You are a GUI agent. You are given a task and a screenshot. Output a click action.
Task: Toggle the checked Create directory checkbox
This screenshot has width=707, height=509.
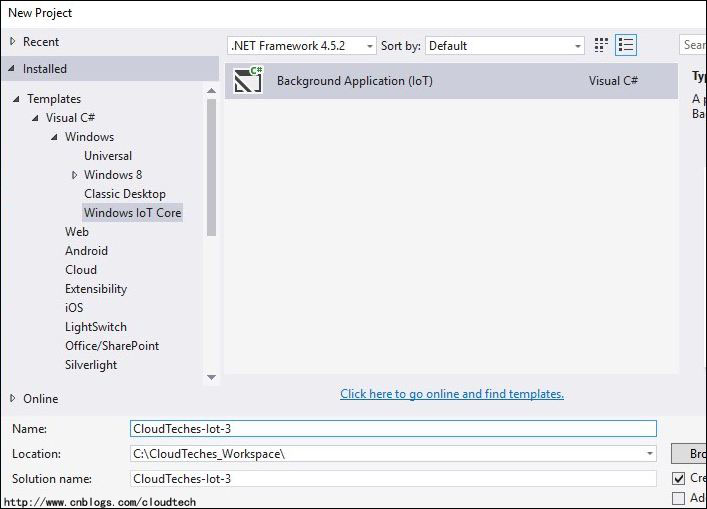(679, 478)
